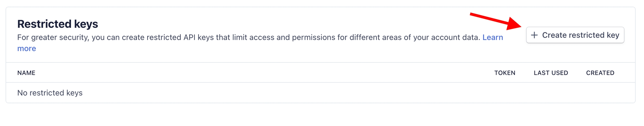Click the 'No restricted keys' empty row text
644x126 pixels.
[x=50, y=93]
